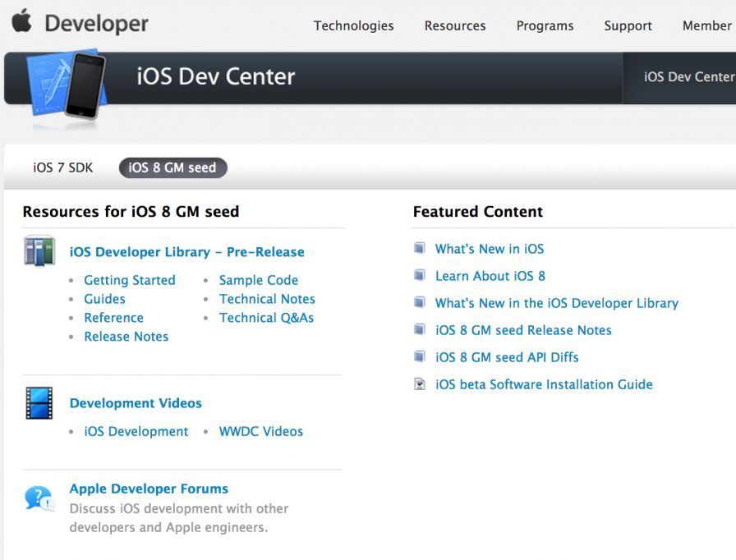Open the Sample Code link

coord(259,280)
